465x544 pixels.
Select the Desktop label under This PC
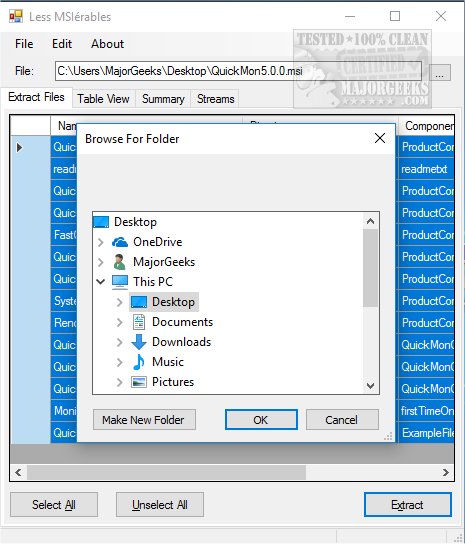point(174,302)
